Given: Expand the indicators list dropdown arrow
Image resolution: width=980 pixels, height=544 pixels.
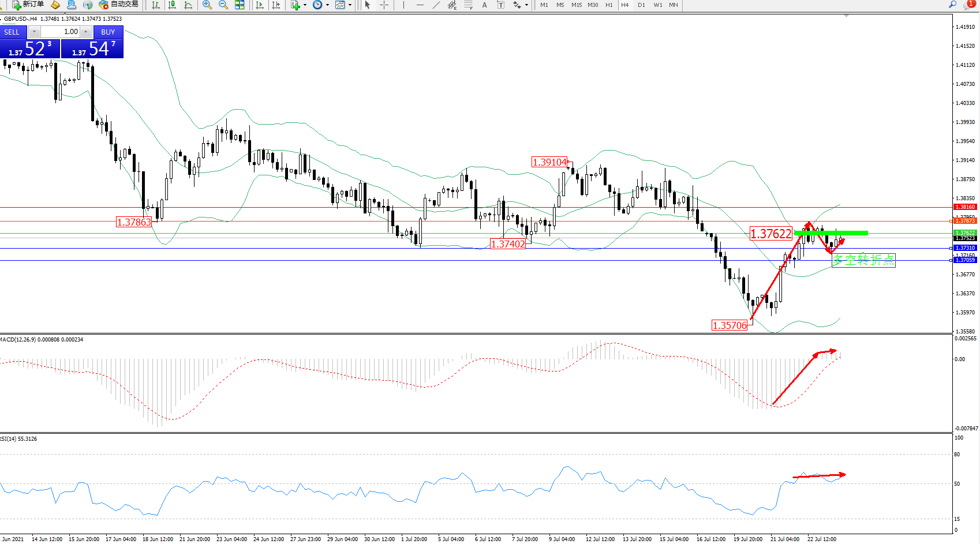Looking at the screenshot, I should [x=305, y=5].
